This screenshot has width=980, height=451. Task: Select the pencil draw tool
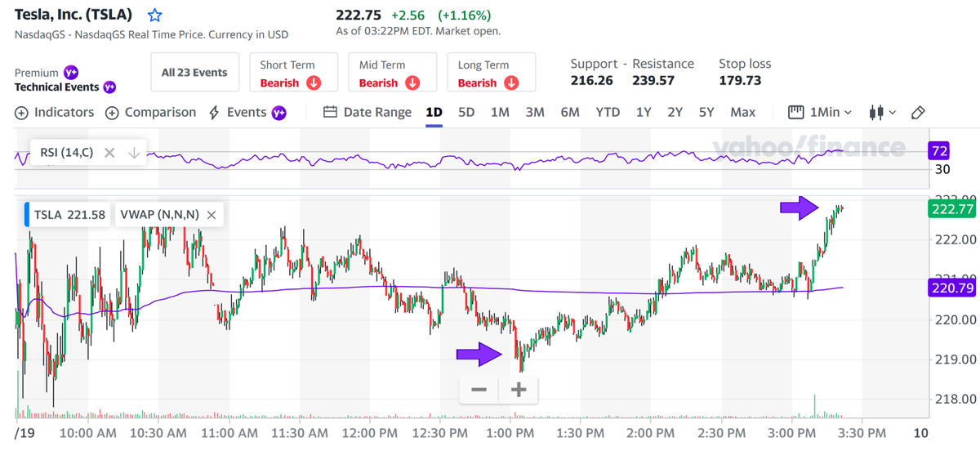[918, 112]
